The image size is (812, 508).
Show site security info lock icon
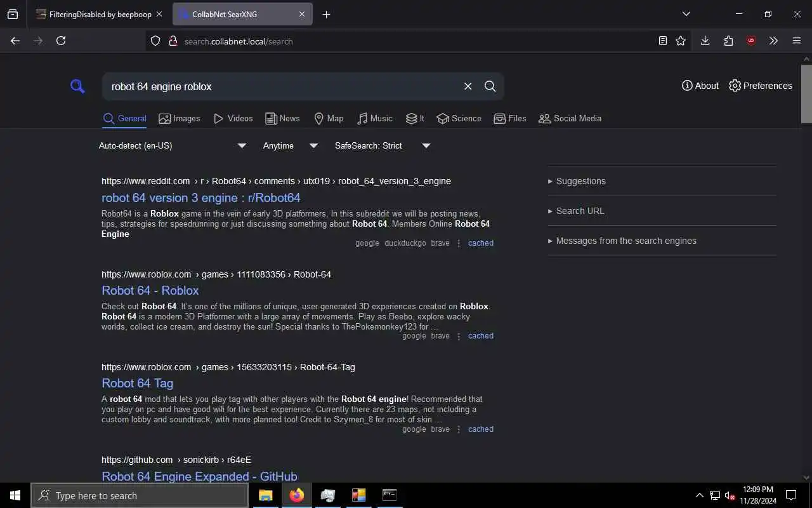click(x=173, y=41)
